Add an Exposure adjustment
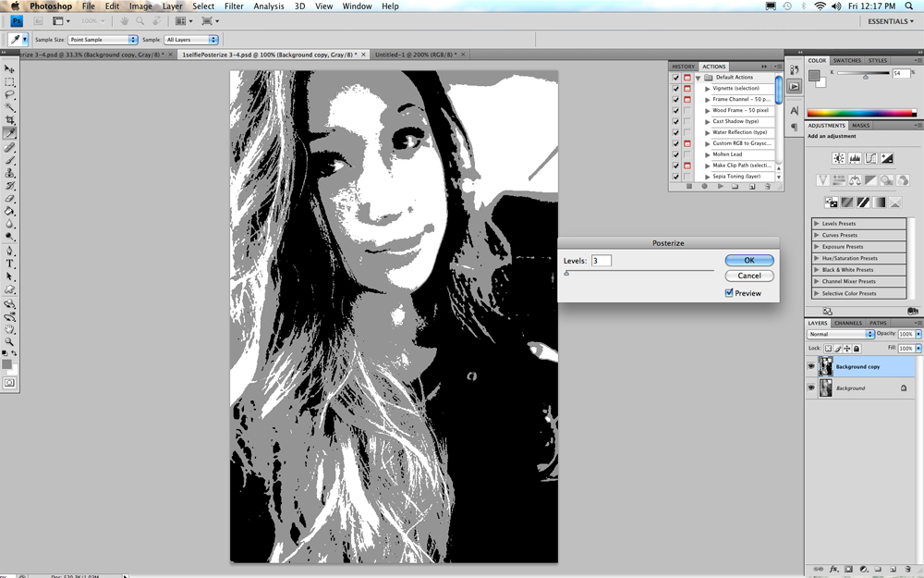The height and width of the screenshot is (578, 924). point(886,158)
